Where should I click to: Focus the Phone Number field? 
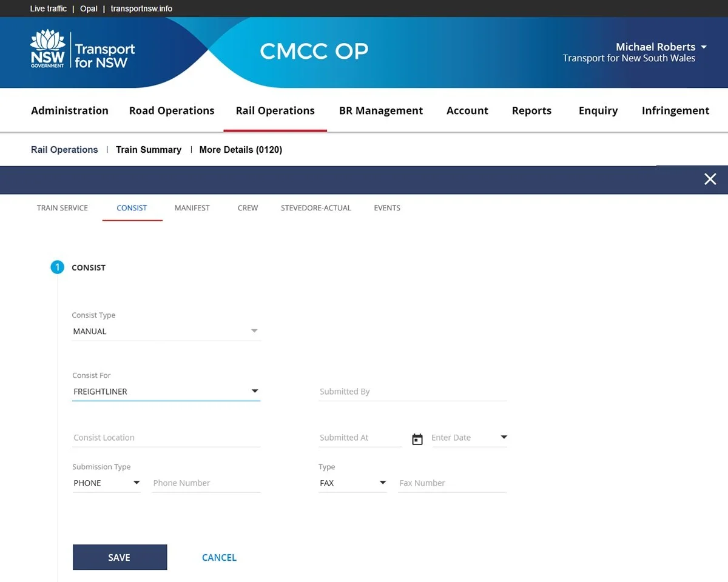pyautogui.click(x=206, y=483)
